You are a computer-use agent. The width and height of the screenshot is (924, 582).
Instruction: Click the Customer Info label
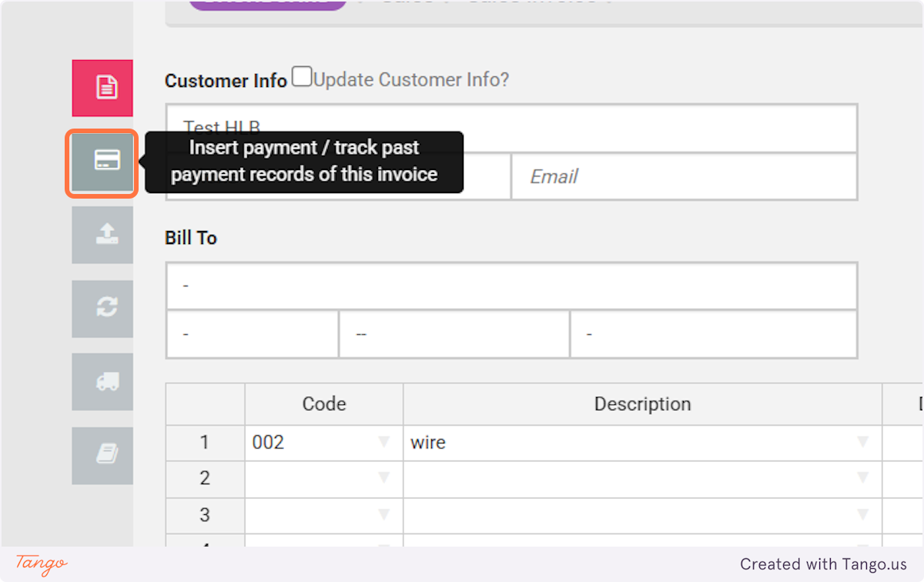(226, 81)
